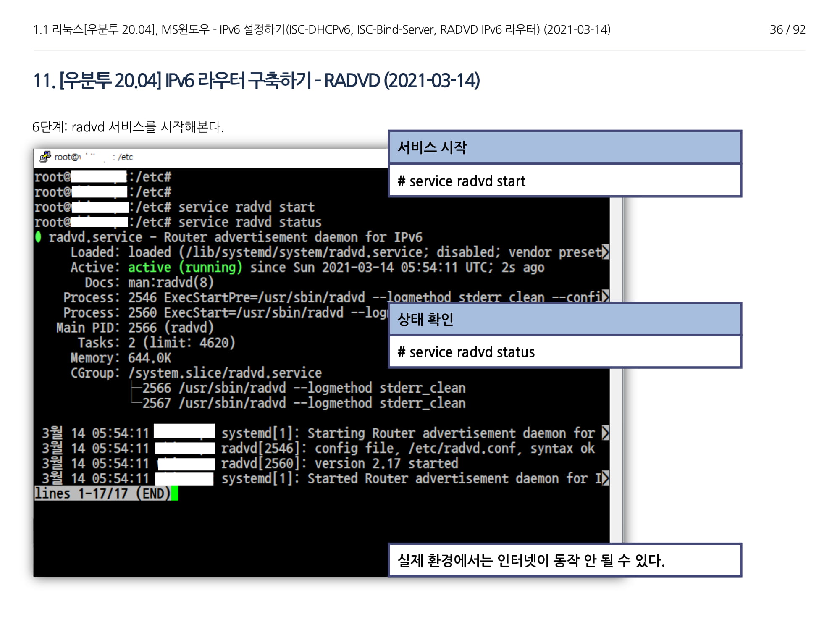
Task: Click the green 'active (running)' status text
Action: click(x=185, y=268)
